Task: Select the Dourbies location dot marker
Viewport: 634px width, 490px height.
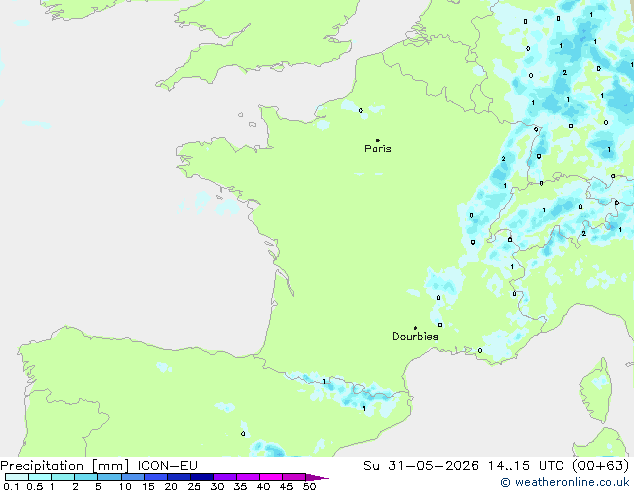Action: pyautogui.click(x=415, y=328)
